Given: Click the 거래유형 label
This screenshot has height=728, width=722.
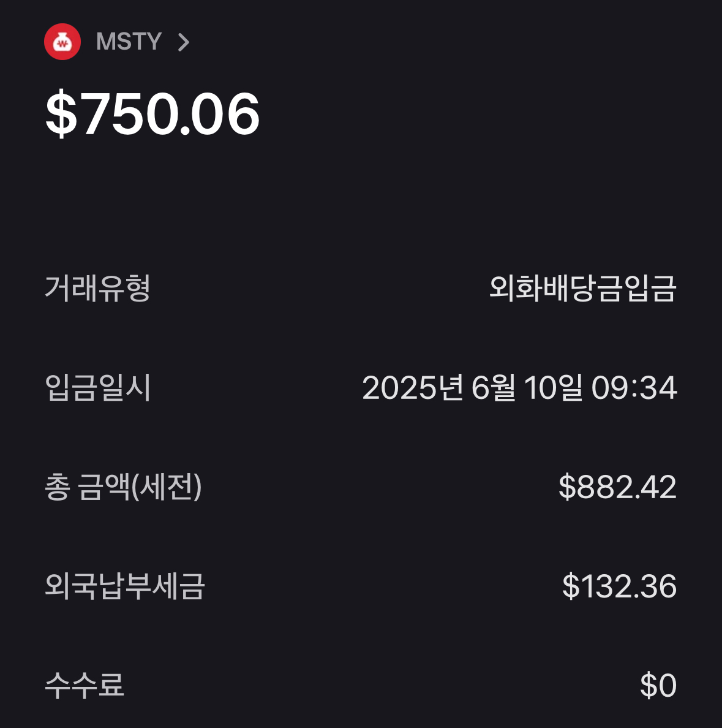Looking at the screenshot, I should (x=97, y=288).
